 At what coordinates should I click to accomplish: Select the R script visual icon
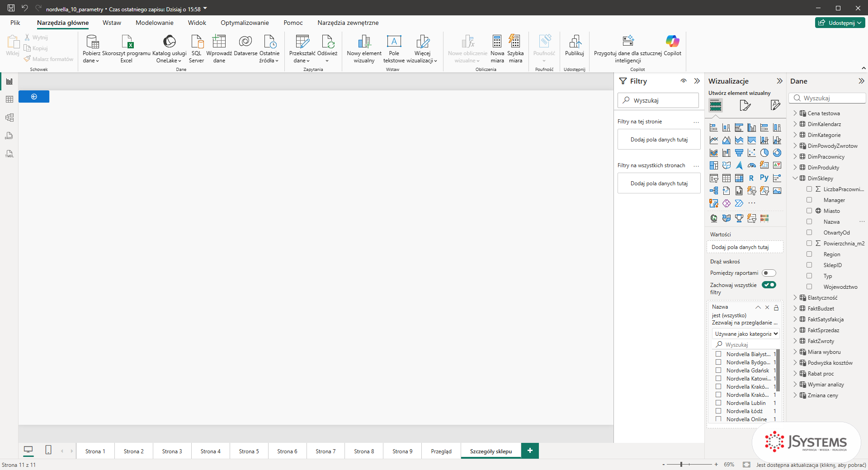click(x=751, y=178)
